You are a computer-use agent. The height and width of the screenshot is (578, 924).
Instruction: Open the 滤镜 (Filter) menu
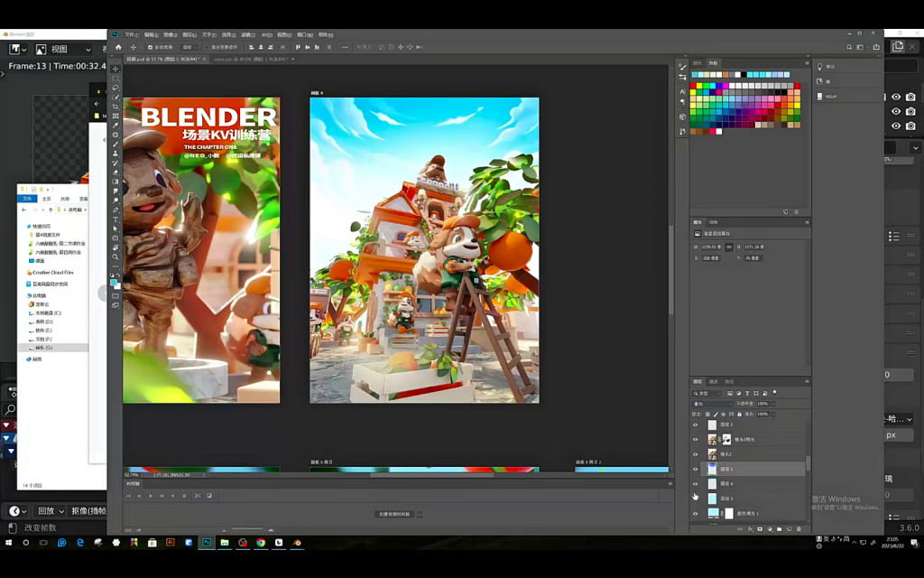[247, 34]
